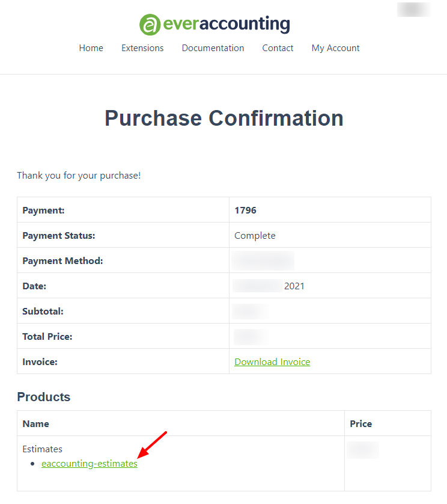Click the Name column header

point(35,423)
